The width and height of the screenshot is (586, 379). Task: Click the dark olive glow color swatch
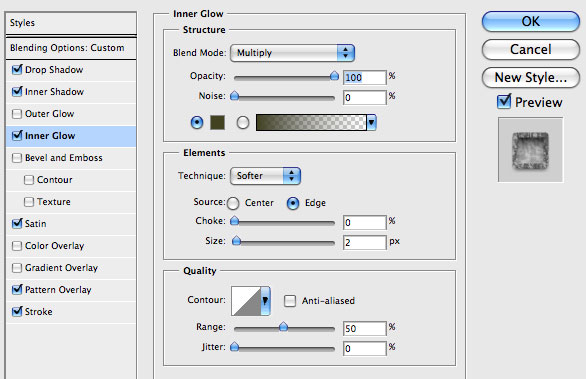pyautogui.click(x=218, y=123)
